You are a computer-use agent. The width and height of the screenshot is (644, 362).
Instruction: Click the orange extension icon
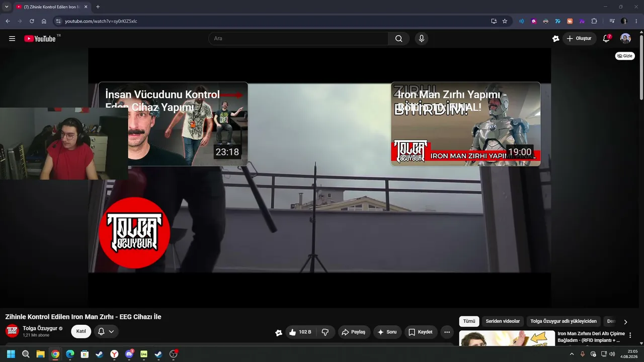coord(570,21)
